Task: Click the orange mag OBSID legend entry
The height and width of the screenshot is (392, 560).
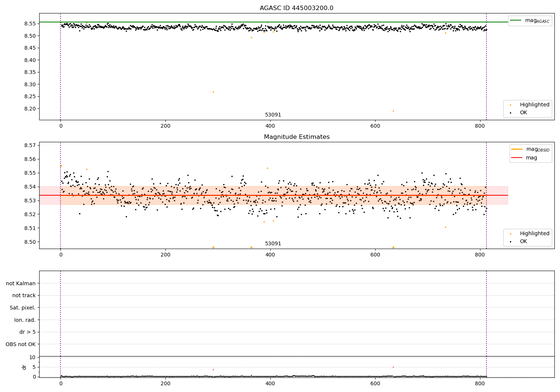Action: pos(530,149)
